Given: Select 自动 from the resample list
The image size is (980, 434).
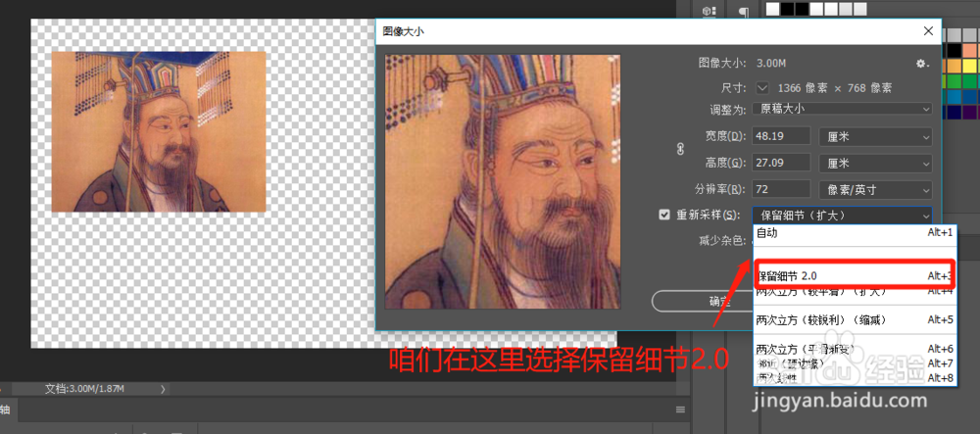Looking at the screenshot, I should coord(855,233).
